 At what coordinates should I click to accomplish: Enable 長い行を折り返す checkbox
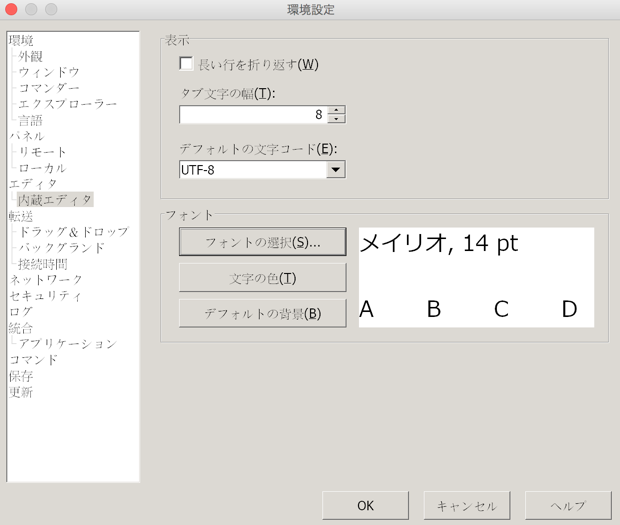click(186, 64)
